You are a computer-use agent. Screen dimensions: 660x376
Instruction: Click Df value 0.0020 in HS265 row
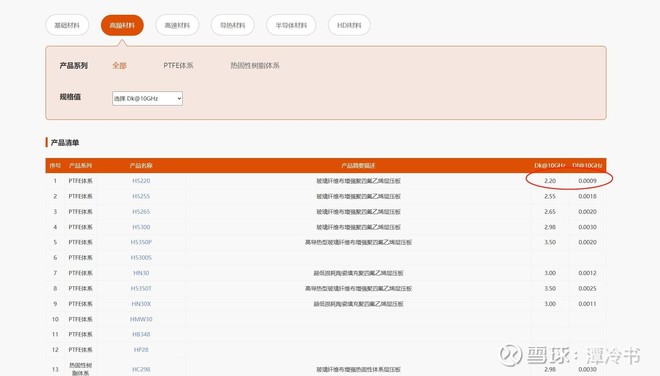coord(587,212)
